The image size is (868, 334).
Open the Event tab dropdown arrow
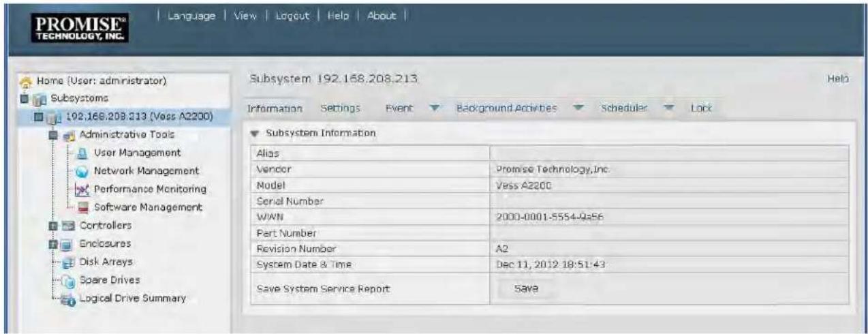point(433,108)
